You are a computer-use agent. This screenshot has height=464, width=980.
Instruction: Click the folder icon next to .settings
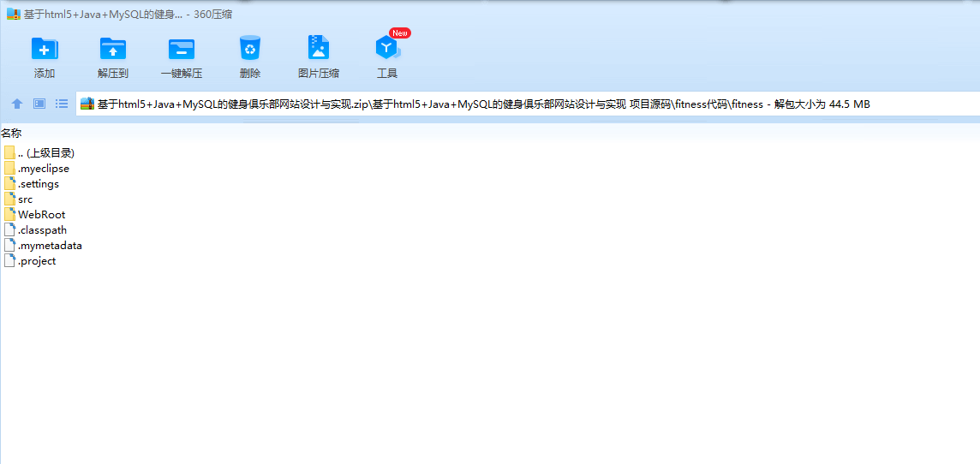pyautogui.click(x=9, y=184)
